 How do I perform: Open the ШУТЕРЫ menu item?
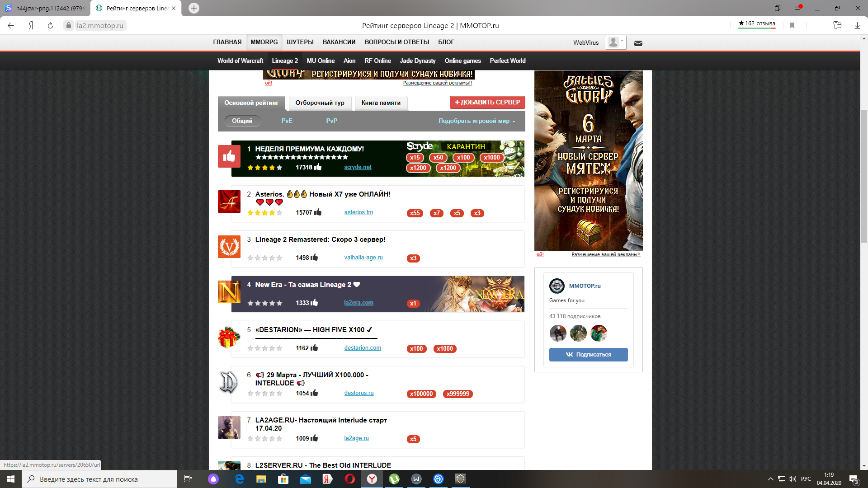click(300, 42)
